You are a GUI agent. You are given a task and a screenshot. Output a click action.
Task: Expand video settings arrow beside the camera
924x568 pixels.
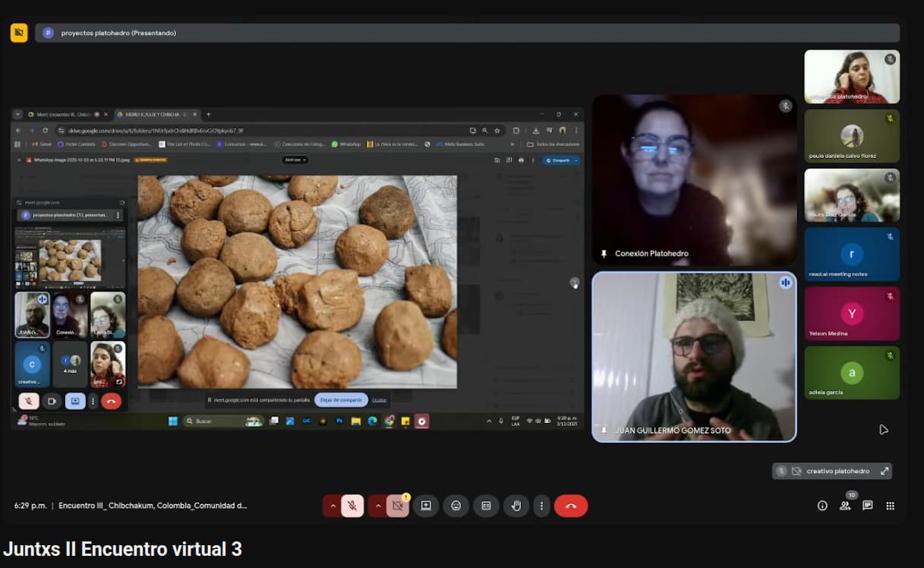click(378, 506)
